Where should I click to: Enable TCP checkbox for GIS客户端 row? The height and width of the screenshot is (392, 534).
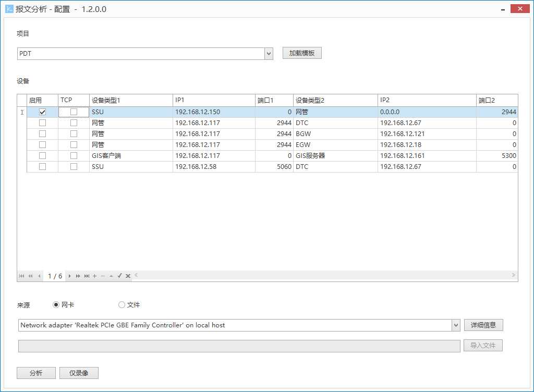point(74,155)
